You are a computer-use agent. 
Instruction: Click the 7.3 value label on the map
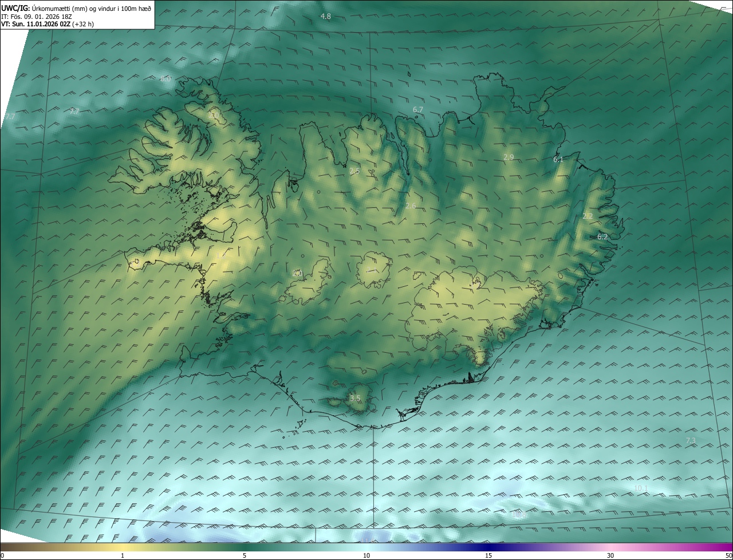(x=691, y=440)
